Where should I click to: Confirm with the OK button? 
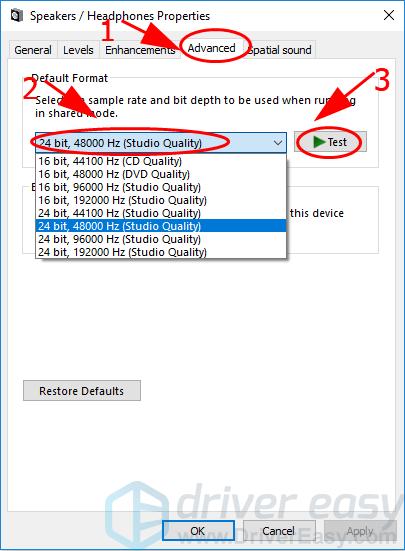pos(198,531)
